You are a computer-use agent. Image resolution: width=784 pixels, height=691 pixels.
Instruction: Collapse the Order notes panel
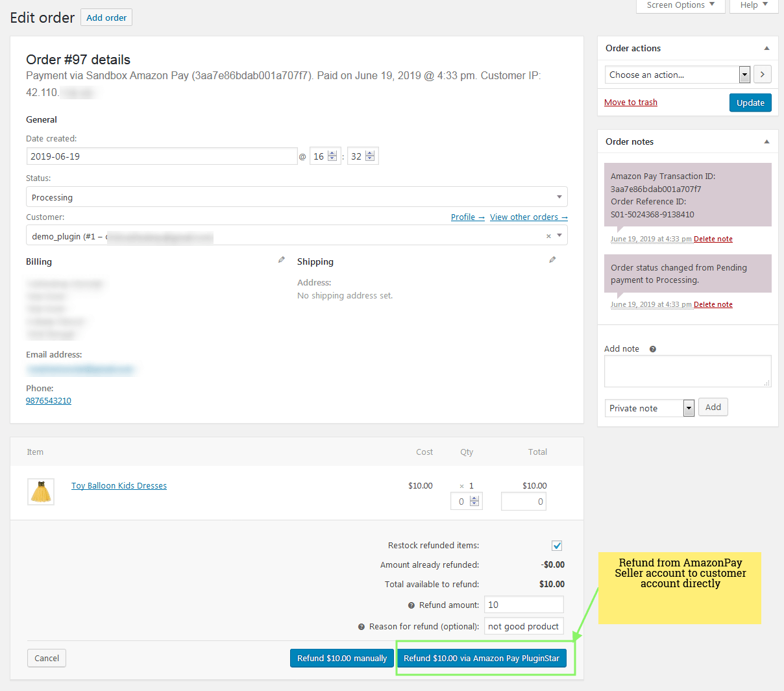[766, 141]
